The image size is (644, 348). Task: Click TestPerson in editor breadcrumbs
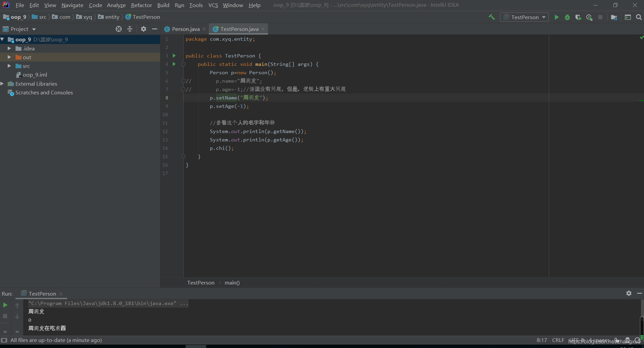(201, 282)
